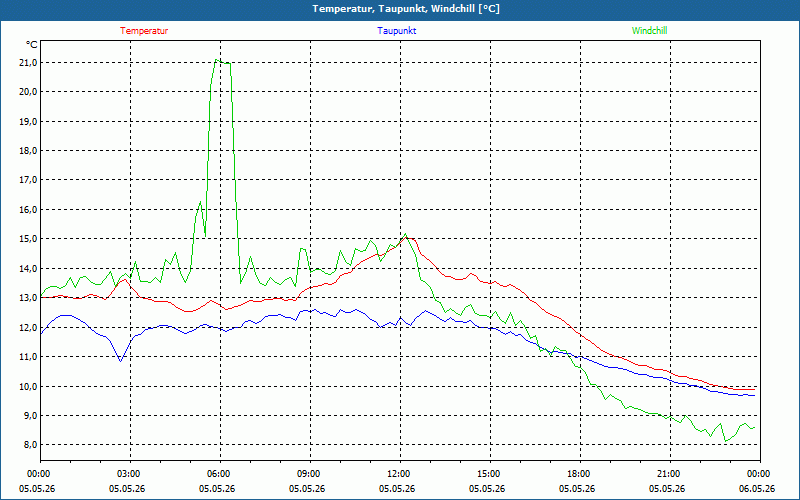
Task: Click the 19,0 y-axis value
Action: (x=29, y=121)
